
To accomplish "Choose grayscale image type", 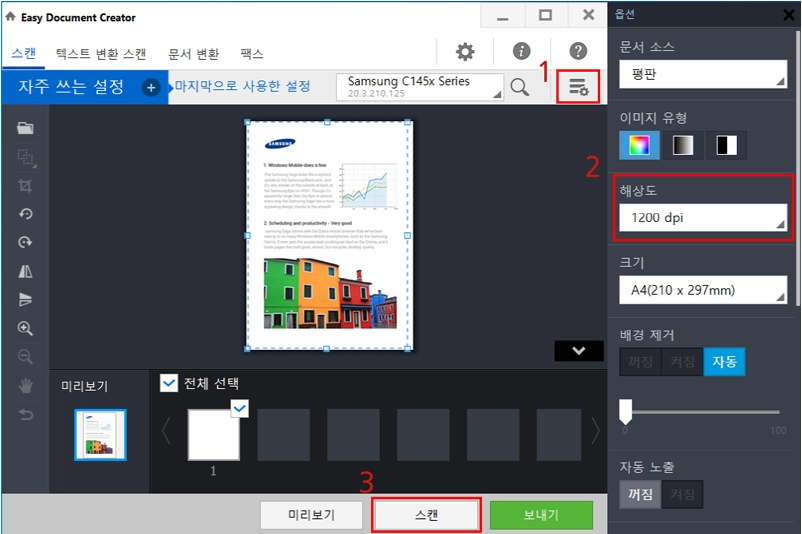I will (683, 145).
